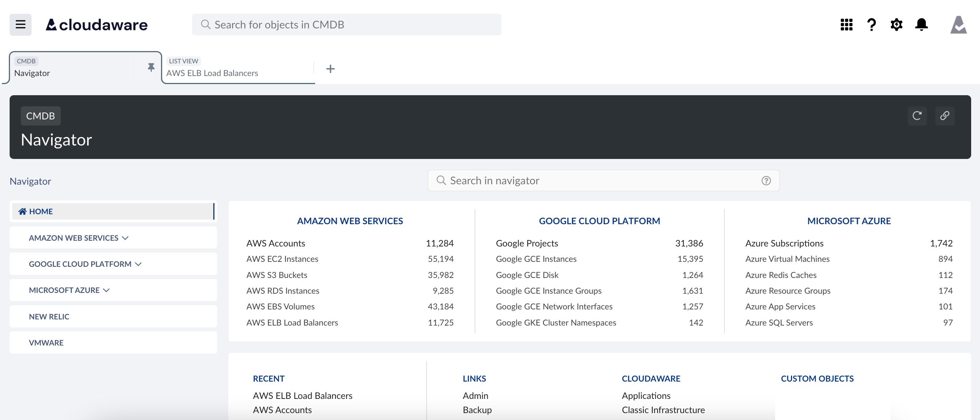The height and width of the screenshot is (420, 980).
Task: Open the apps grid launcher
Action: click(846, 25)
